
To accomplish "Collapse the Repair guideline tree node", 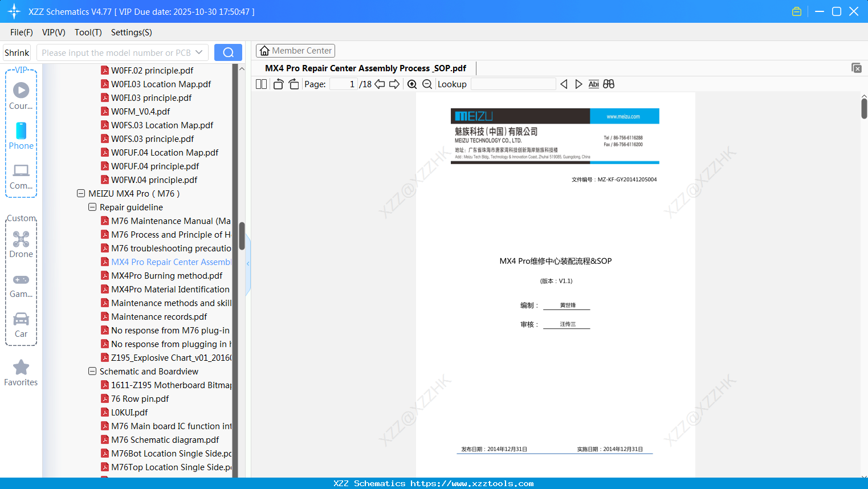I will [x=92, y=207].
